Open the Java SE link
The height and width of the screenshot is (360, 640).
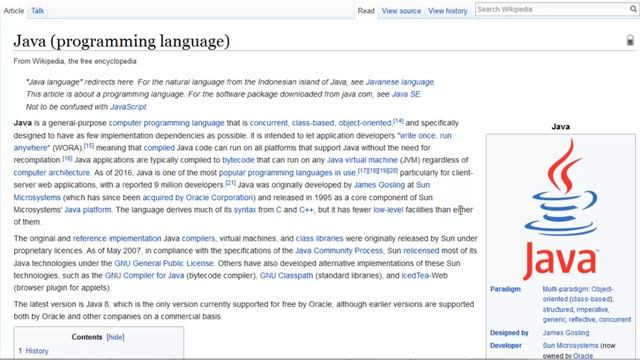tap(406, 94)
